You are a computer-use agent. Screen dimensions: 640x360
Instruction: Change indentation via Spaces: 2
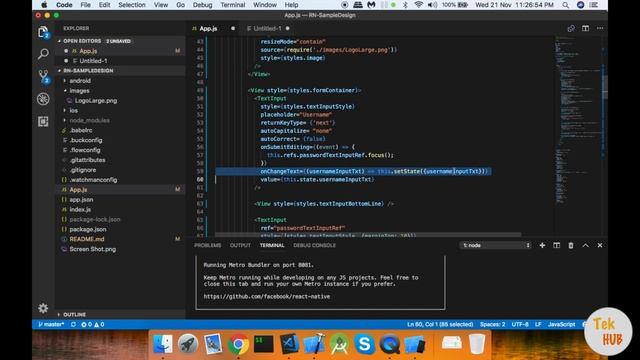click(x=492, y=324)
